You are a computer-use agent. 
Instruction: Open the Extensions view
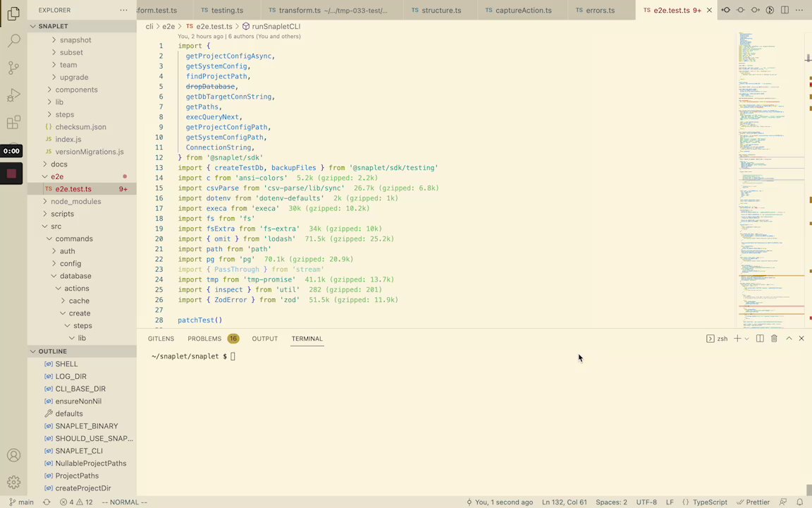(x=14, y=122)
